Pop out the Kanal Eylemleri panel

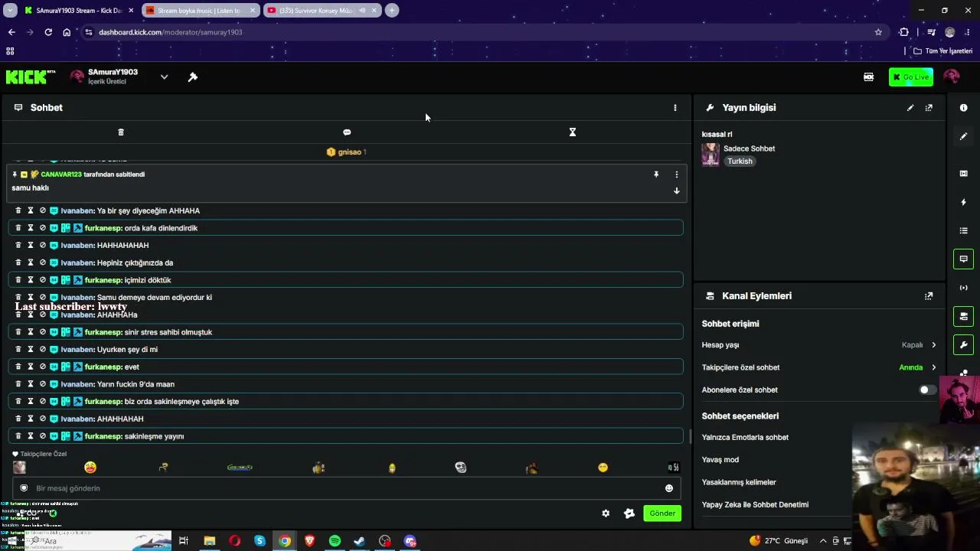[929, 296]
